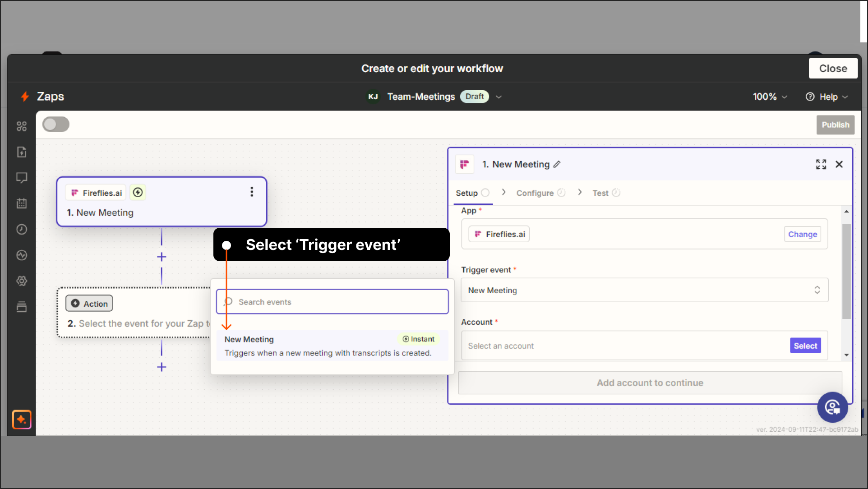Click the Help question mark icon

click(x=810, y=97)
